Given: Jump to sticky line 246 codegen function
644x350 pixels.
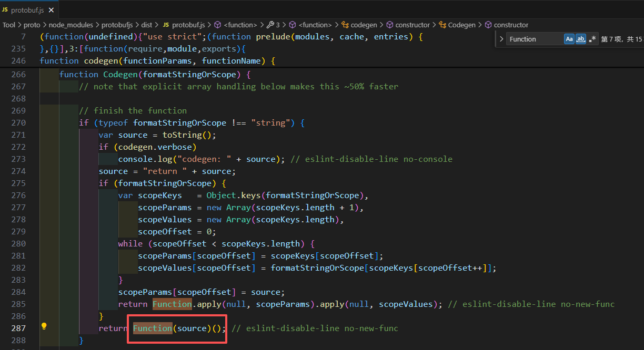Looking at the screenshot, I should pos(157,61).
